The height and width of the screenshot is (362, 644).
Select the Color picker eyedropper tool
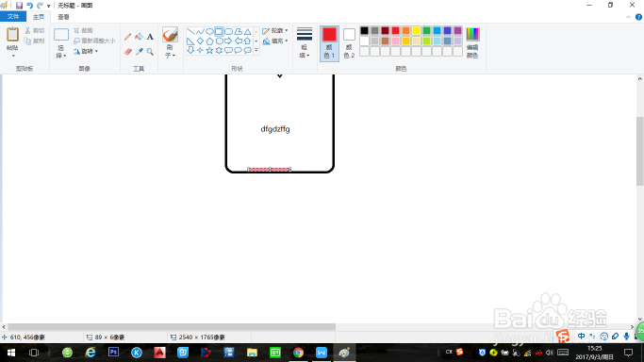click(139, 52)
